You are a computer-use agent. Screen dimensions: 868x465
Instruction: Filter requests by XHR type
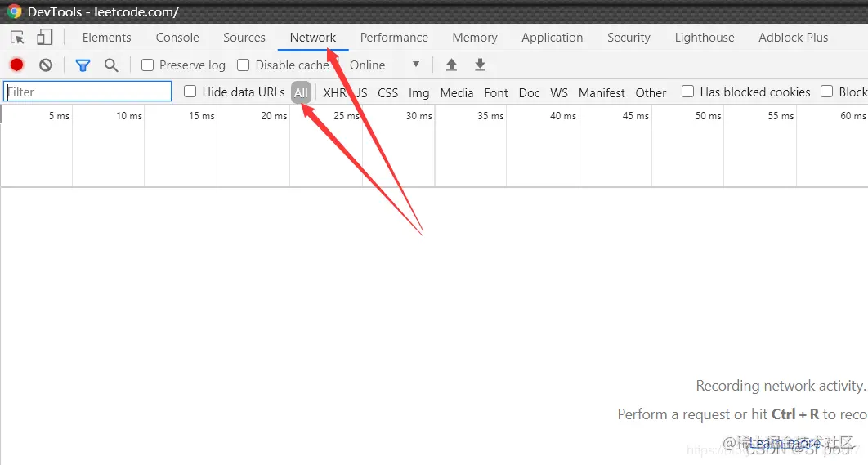[x=334, y=92]
